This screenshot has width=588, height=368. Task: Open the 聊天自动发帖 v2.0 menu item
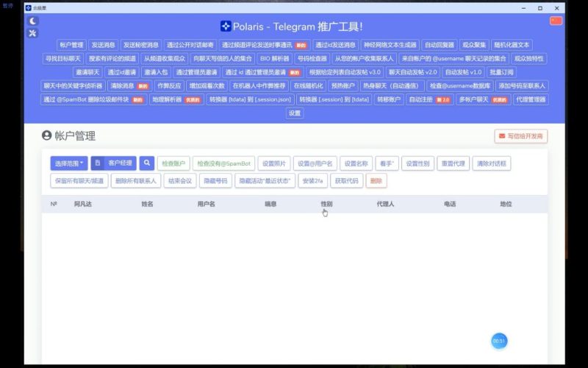[412, 72]
